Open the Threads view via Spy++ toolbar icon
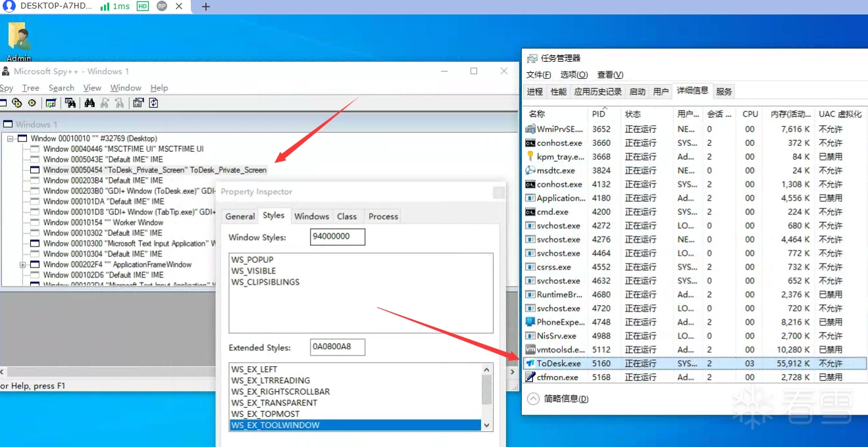 tap(32, 103)
